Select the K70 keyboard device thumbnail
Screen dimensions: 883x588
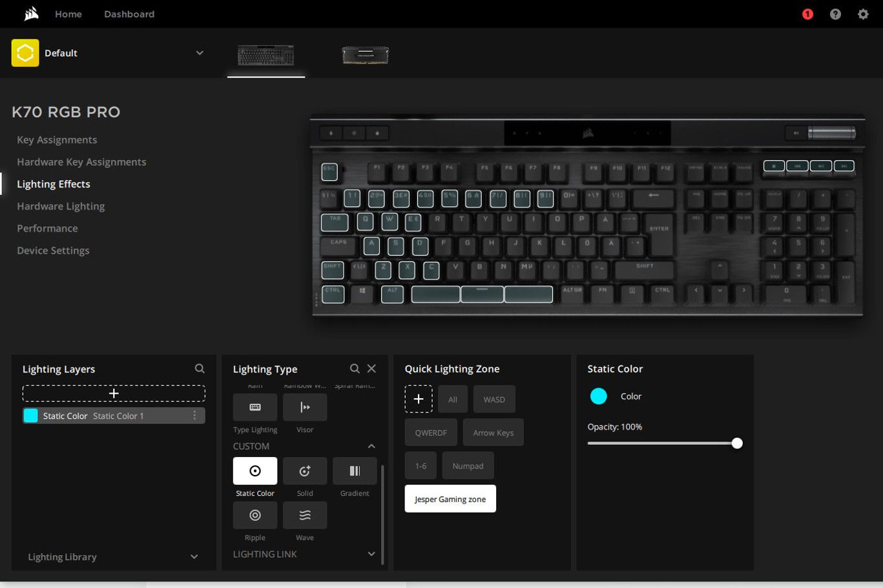coord(266,55)
